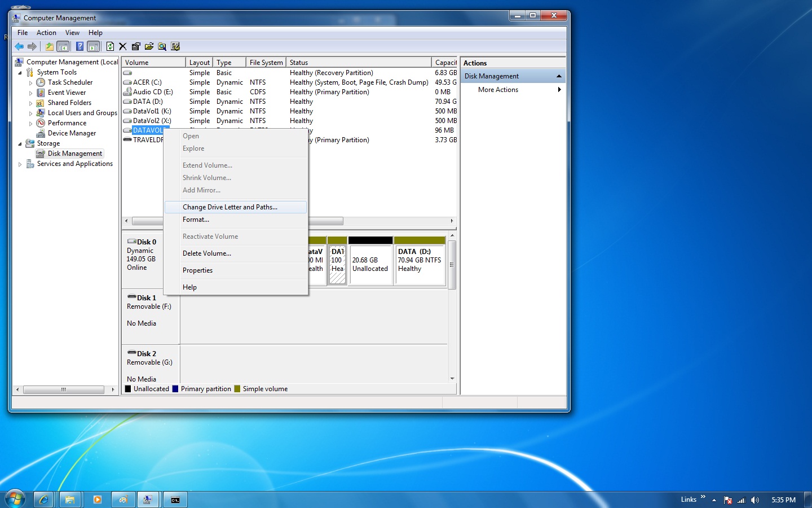
Task: Click the Simple volume legend swatch
Action: [x=237, y=389]
